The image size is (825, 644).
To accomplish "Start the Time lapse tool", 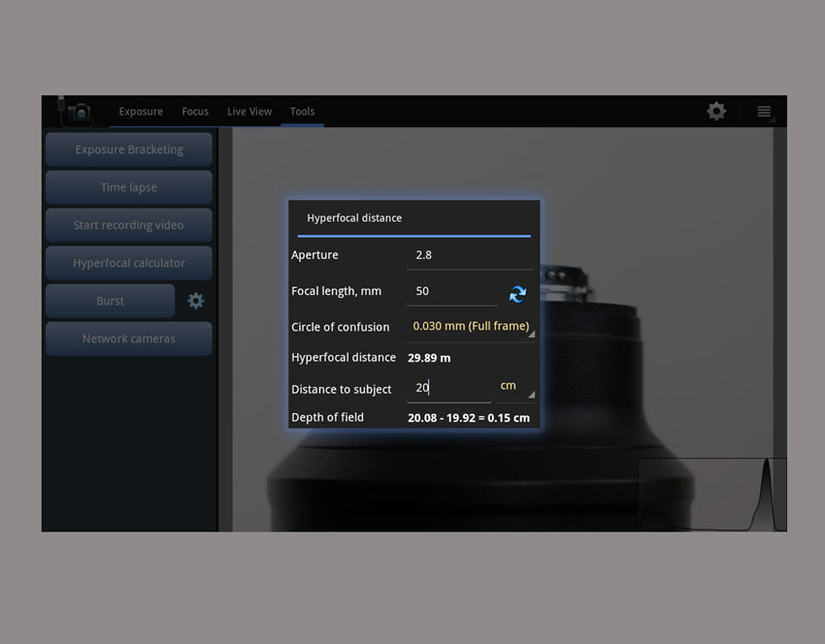I will [128, 187].
